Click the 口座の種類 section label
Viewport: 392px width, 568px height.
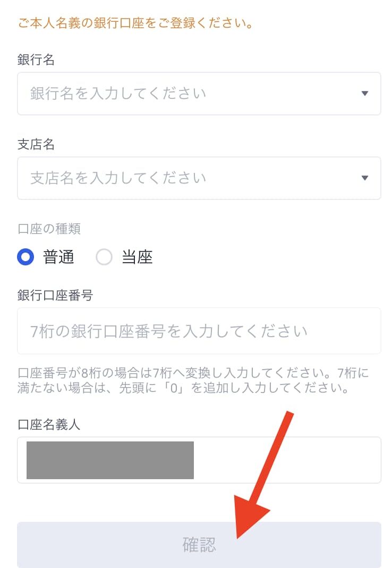tap(49, 229)
